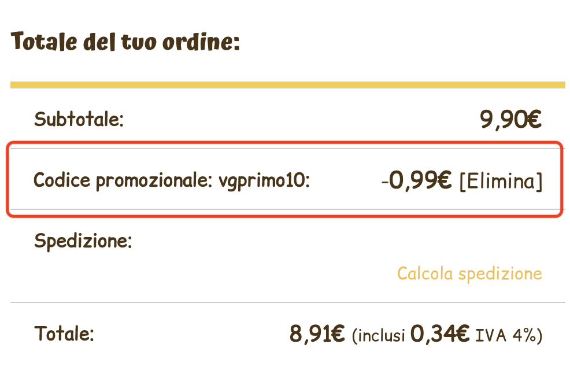Click the gray divider above Totale row

pyautogui.click(x=287, y=302)
